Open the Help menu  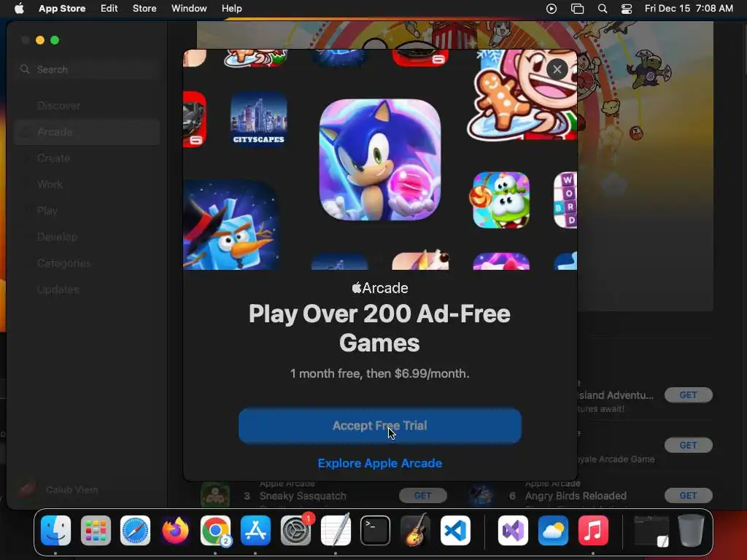click(231, 9)
